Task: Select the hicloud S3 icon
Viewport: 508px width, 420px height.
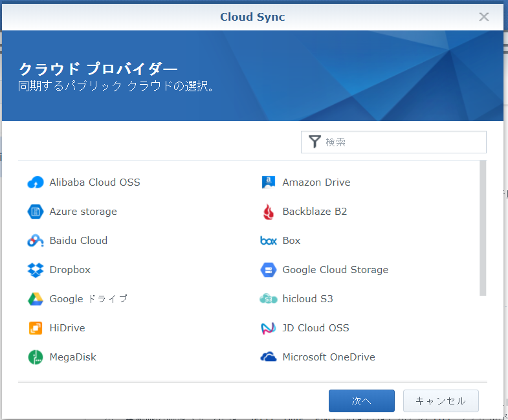Action: pos(269,299)
